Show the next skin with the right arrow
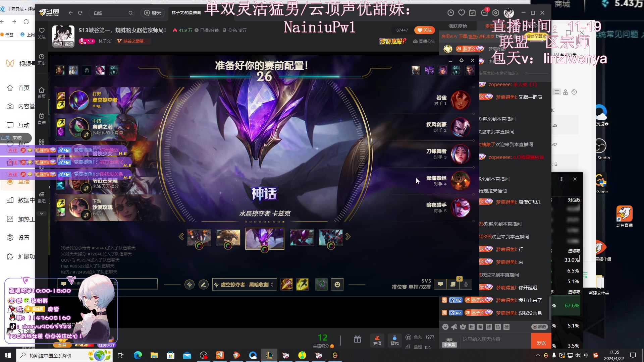Screen dimensions: 644x362 tap(348, 237)
